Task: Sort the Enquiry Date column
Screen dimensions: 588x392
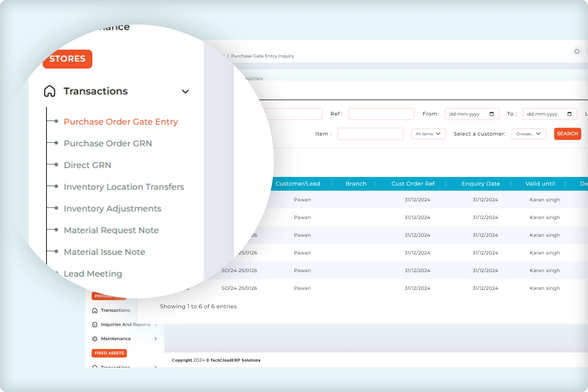Action: click(511, 184)
